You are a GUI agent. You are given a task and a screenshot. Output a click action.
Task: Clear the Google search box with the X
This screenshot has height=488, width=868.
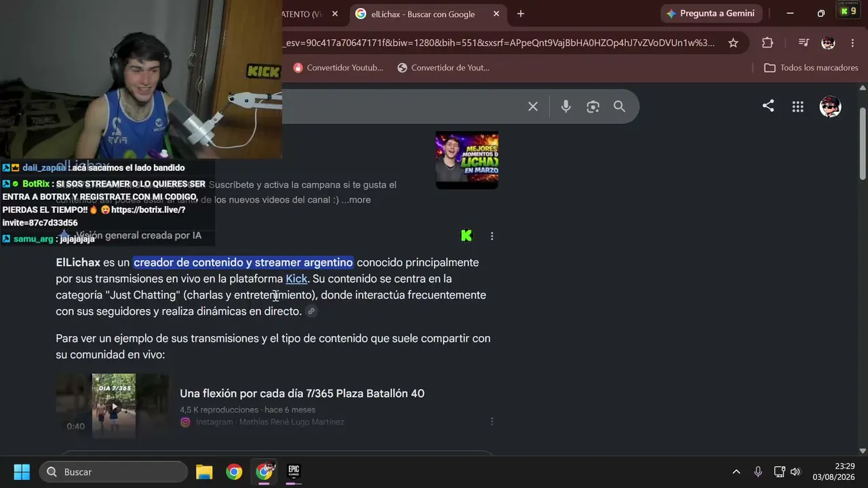point(533,106)
